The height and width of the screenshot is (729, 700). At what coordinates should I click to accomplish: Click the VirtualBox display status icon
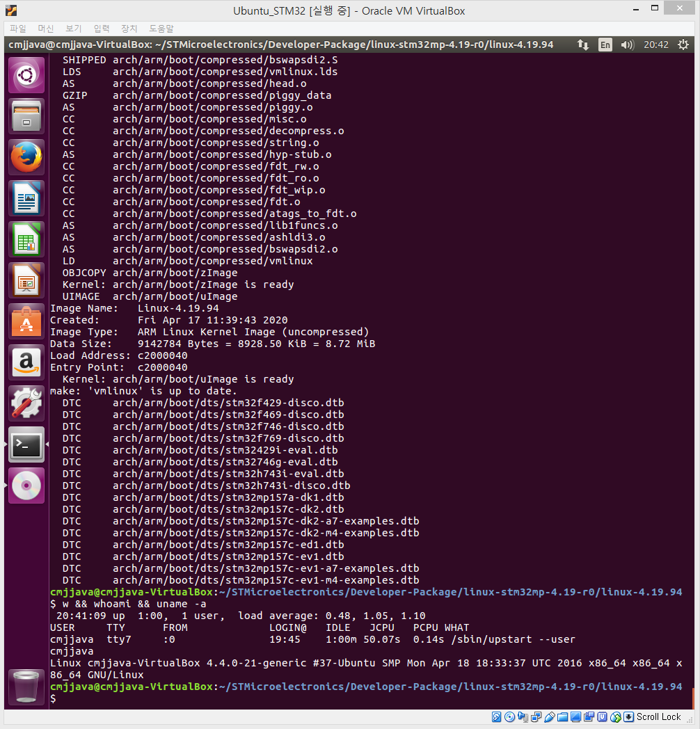[x=576, y=717]
